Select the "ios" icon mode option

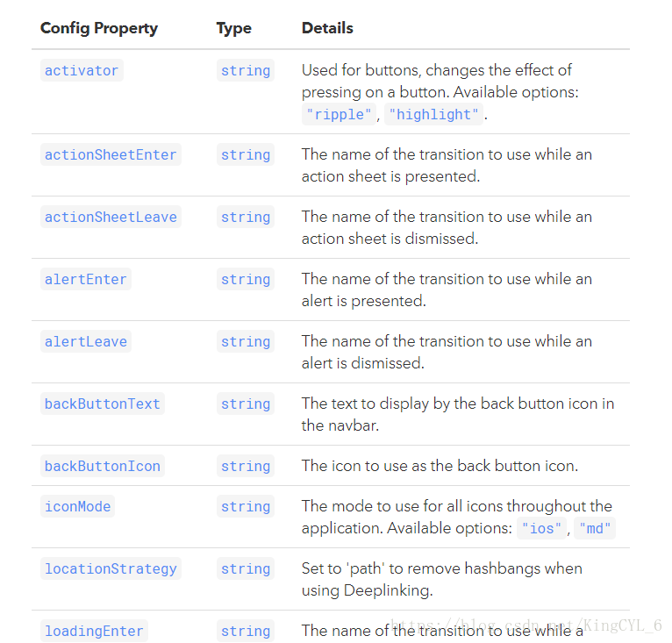(541, 528)
